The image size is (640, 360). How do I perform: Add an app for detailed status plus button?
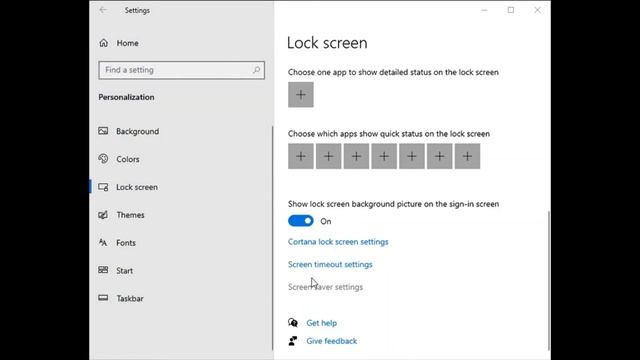[x=301, y=95]
